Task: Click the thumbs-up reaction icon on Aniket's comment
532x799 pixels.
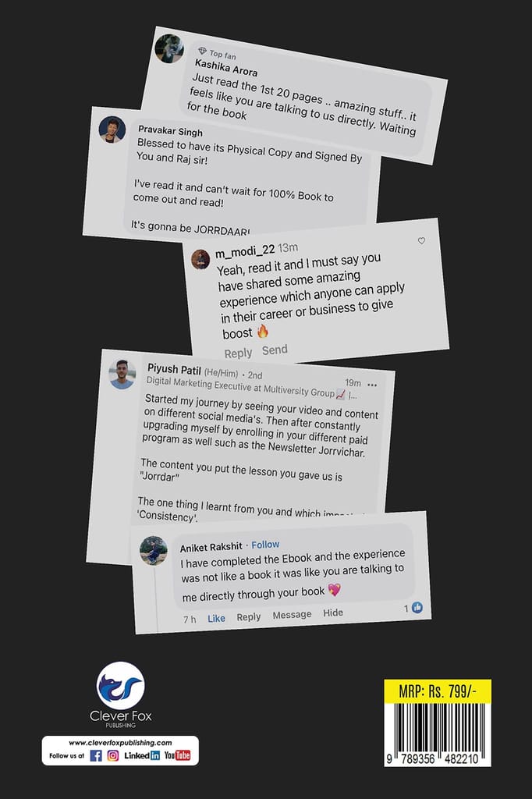Action: click(417, 607)
